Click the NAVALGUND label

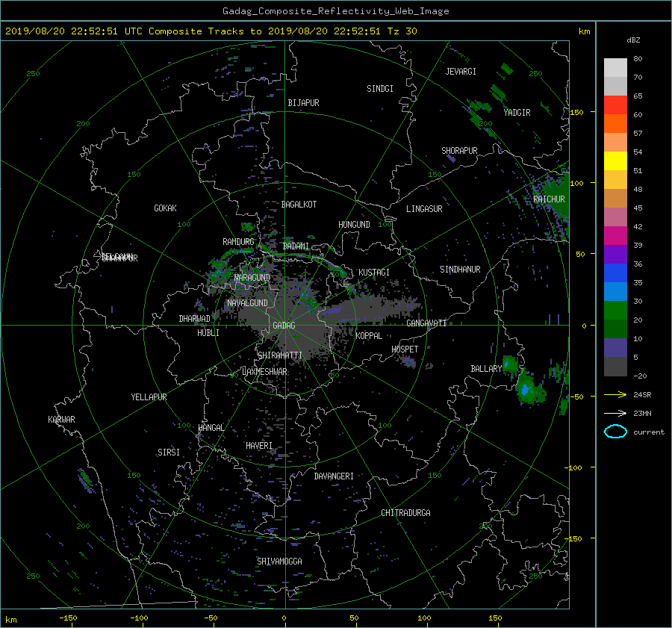coord(247,303)
